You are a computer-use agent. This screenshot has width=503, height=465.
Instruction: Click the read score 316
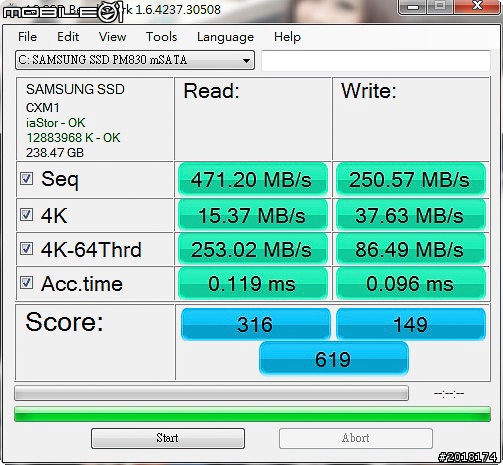(255, 324)
